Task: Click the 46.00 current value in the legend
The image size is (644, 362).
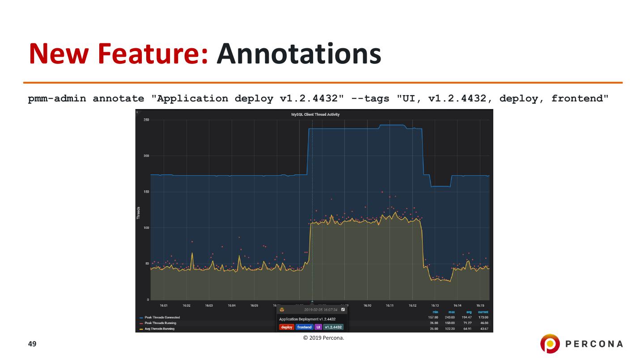Action: pos(484,323)
